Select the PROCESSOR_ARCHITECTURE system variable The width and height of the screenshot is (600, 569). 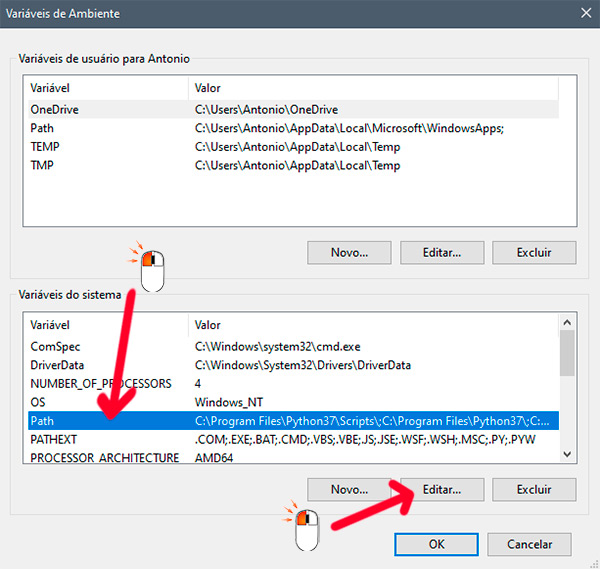pos(293,457)
